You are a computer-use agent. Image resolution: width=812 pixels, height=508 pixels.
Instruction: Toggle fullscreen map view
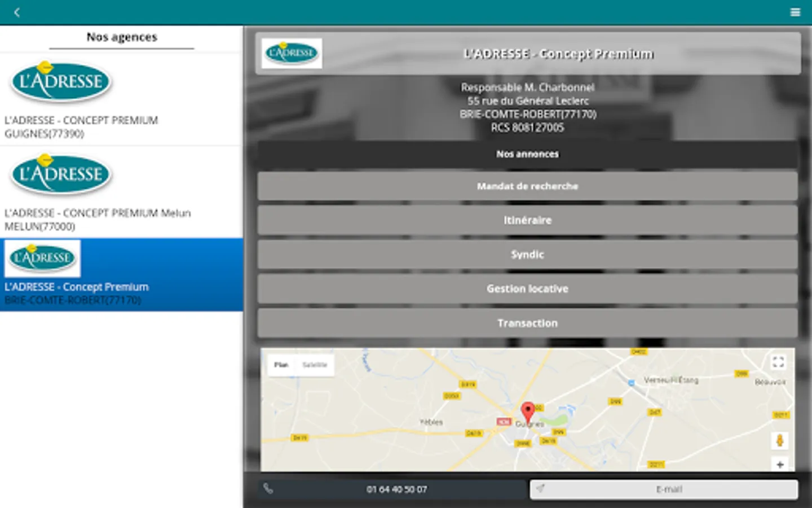coord(779,362)
